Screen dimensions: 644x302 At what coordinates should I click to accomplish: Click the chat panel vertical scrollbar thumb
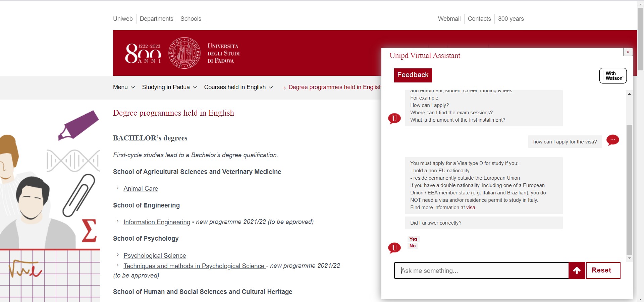click(x=629, y=189)
